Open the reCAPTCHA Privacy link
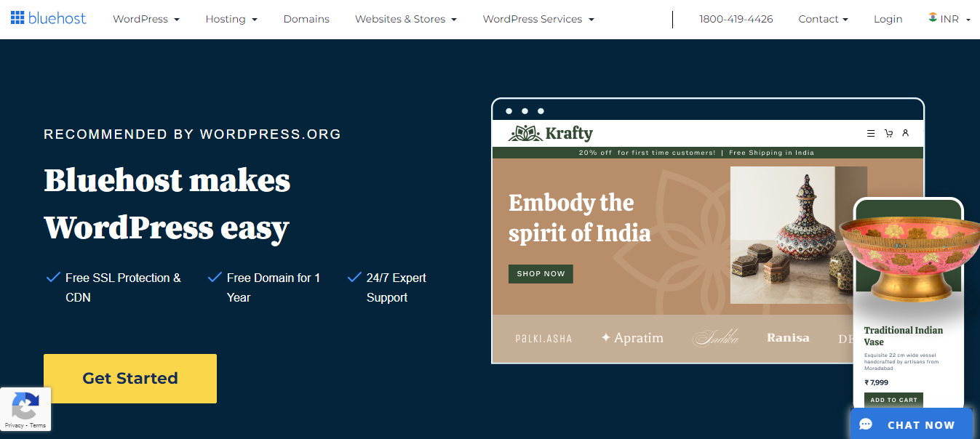The image size is (980, 439). (x=14, y=425)
